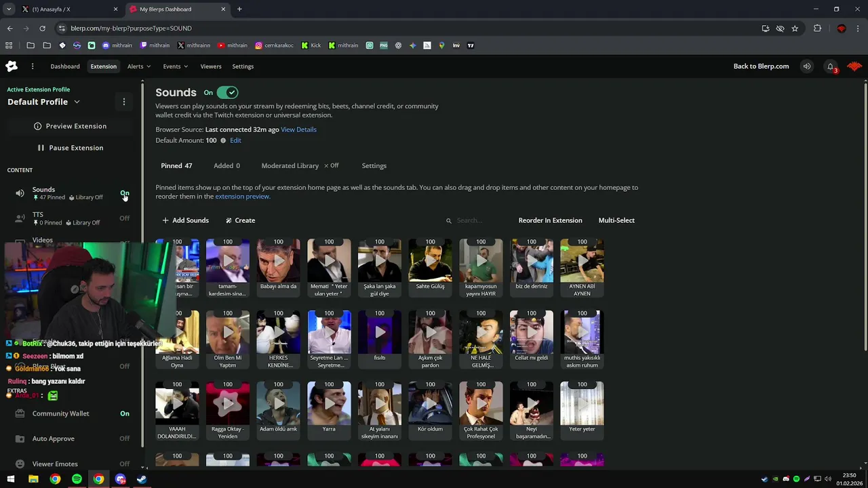Switch to the Sounds Settings tab
The height and width of the screenshot is (488, 868).
point(374,165)
